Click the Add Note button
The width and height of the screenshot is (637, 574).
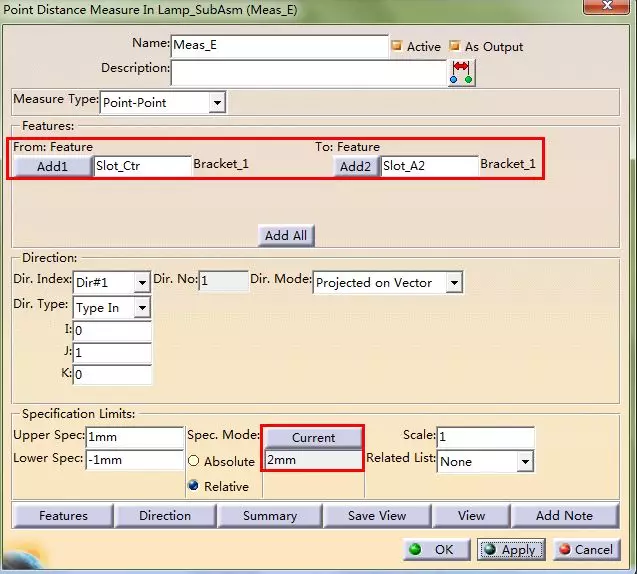point(564,516)
